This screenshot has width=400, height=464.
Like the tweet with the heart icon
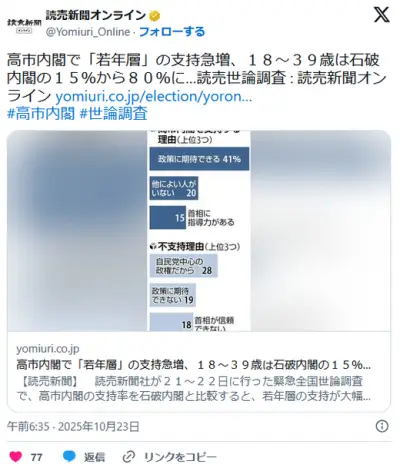[15, 456]
